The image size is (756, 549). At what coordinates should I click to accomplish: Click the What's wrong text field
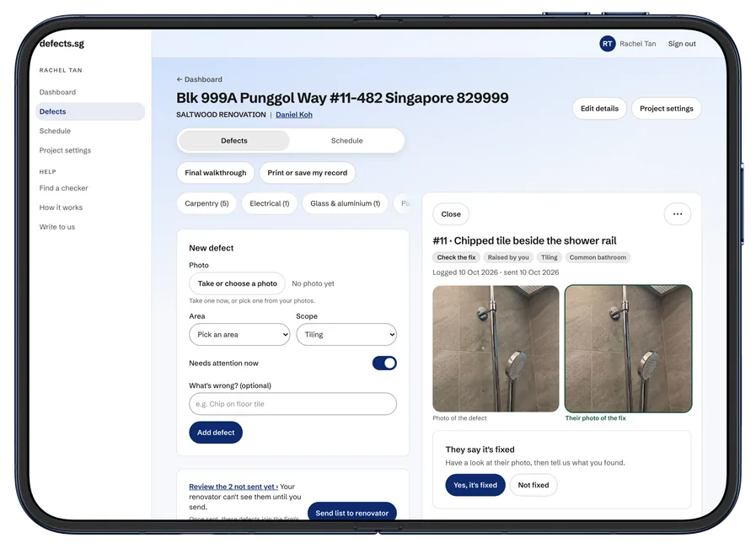292,404
